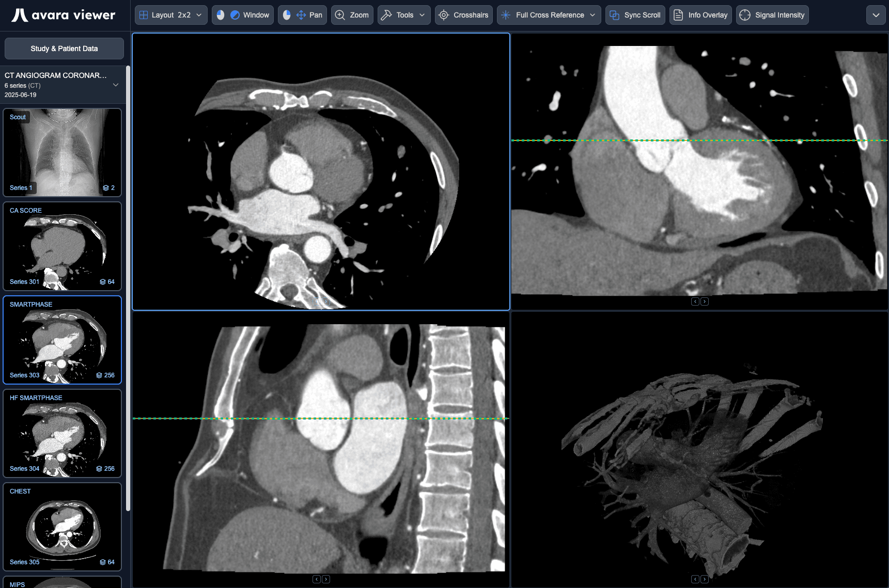The width and height of the screenshot is (889, 588).
Task: Open the SMARTPHASE Series 303 thumbnail
Action: pyautogui.click(x=63, y=340)
